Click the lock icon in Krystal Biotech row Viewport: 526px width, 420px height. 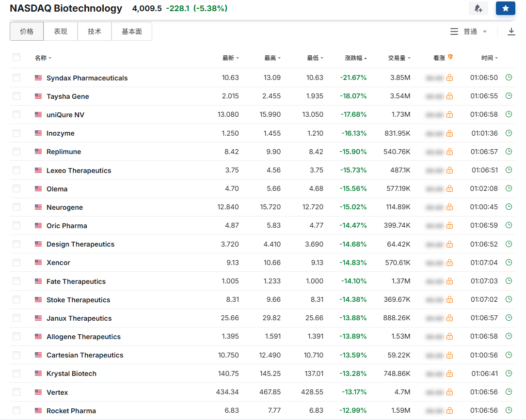point(449,374)
